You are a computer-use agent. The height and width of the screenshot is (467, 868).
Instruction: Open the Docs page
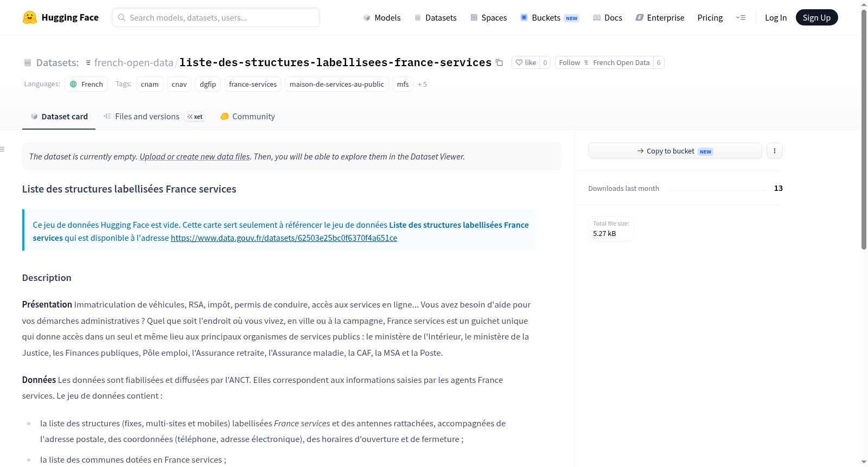point(608,17)
